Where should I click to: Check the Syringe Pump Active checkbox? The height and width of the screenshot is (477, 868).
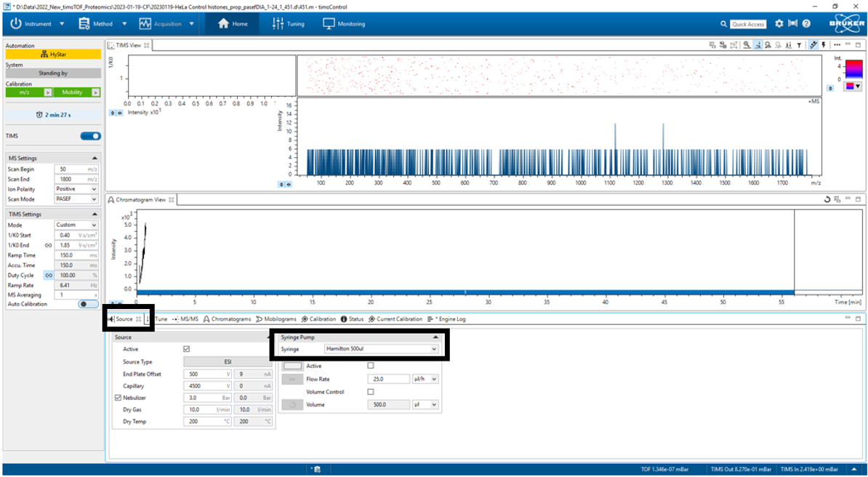371,366
